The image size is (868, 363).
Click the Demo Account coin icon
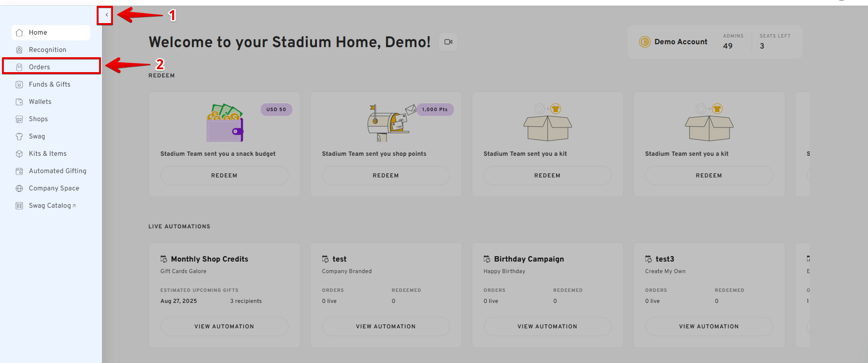(x=644, y=42)
